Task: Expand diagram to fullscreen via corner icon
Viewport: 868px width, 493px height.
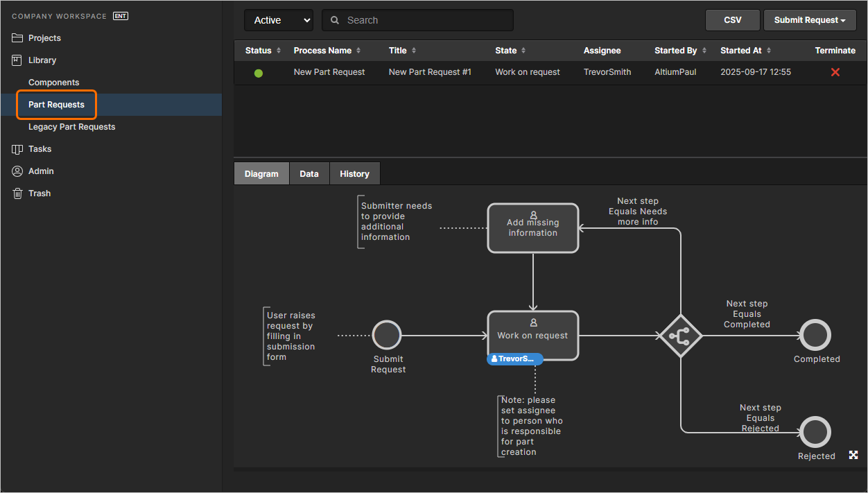Action: (x=853, y=455)
